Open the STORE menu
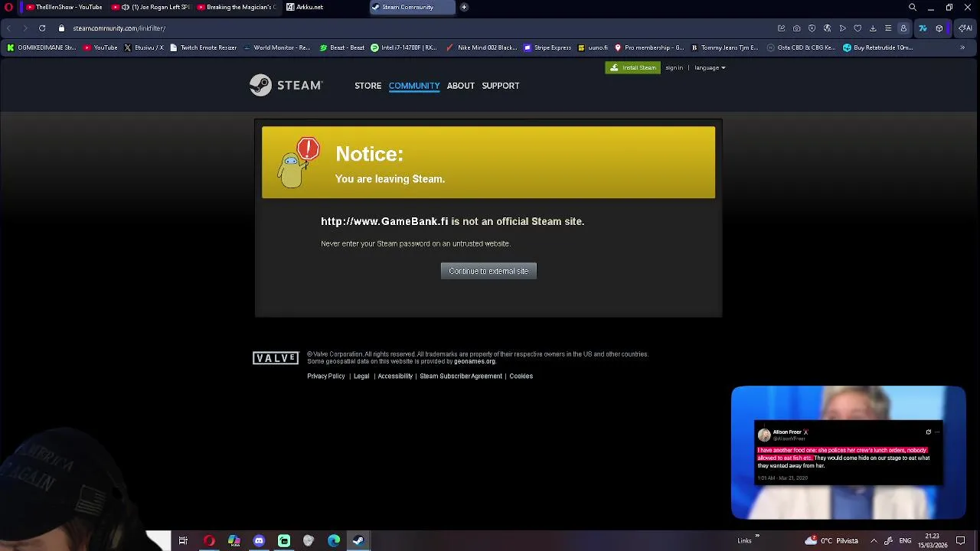 [x=367, y=86]
